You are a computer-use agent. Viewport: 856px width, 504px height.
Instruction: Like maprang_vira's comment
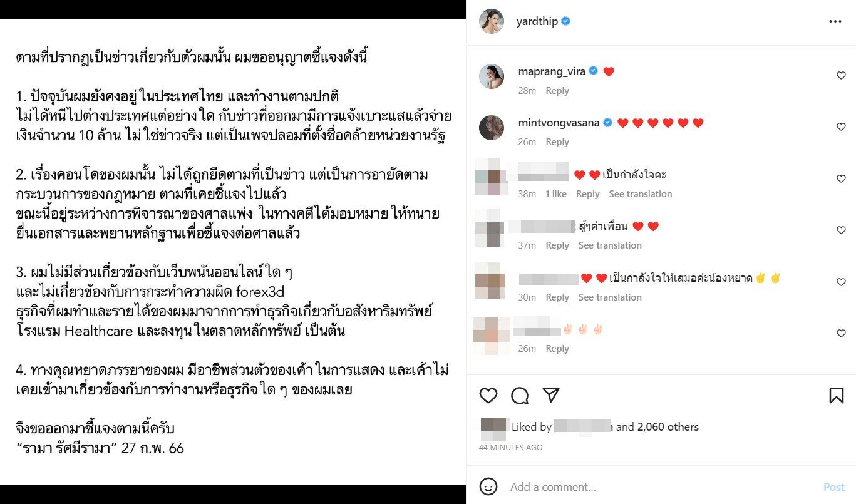pyautogui.click(x=841, y=76)
